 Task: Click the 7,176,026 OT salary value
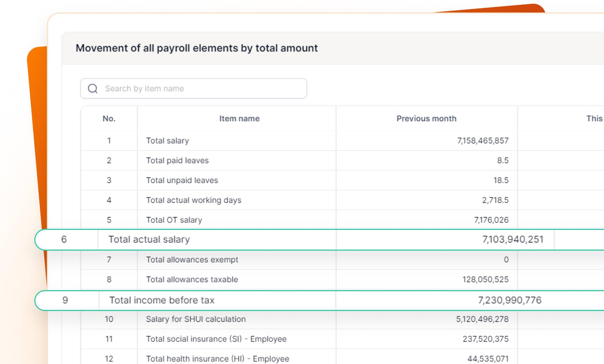click(x=491, y=220)
